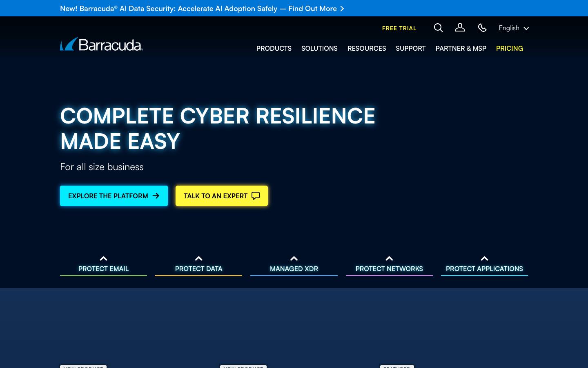Click the chat bubble icon on Talk to an Expert

coord(256,196)
